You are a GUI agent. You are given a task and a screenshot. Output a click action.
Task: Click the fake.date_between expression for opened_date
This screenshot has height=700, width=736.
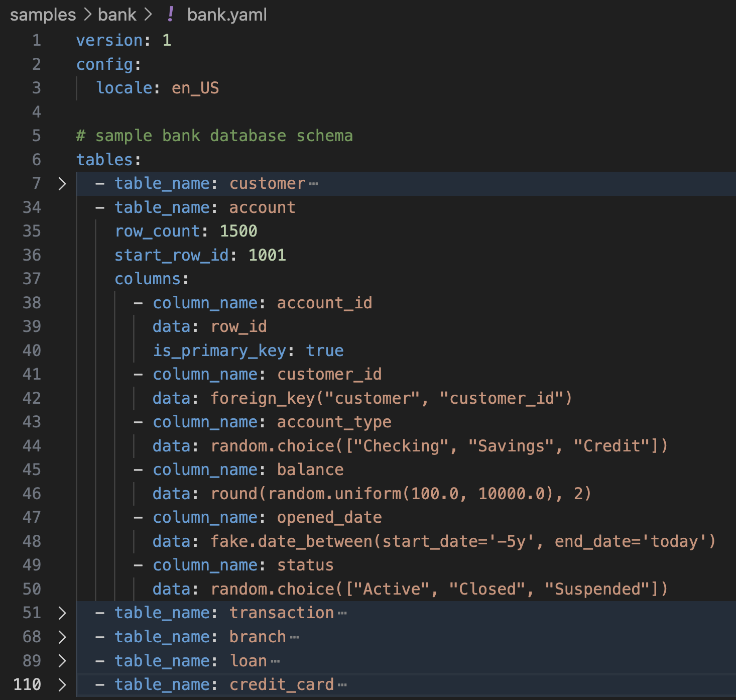[462, 541]
